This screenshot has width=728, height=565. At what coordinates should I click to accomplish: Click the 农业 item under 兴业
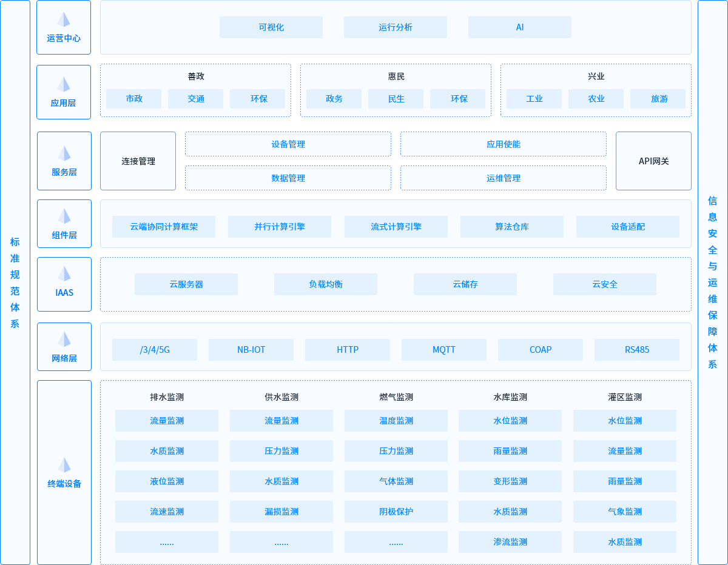click(x=596, y=99)
